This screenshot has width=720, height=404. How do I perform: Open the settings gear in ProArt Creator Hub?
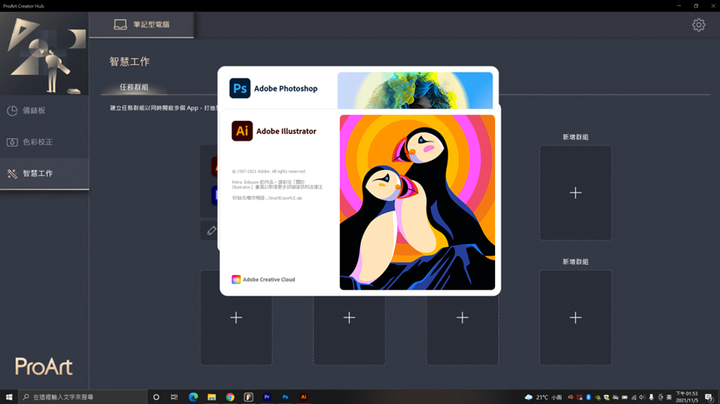(x=698, y=25)
